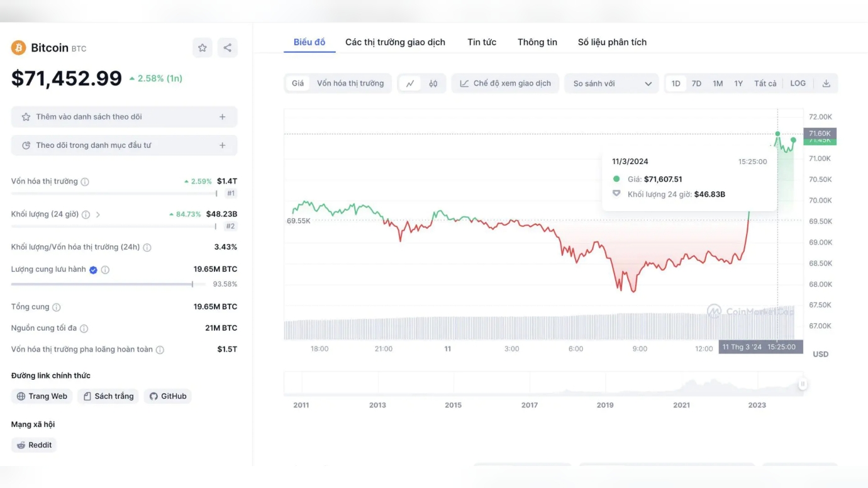The image size is (868, 488).
Task: Click the star favorite icon beside Bitcoin
Action: tap(202, 48)
